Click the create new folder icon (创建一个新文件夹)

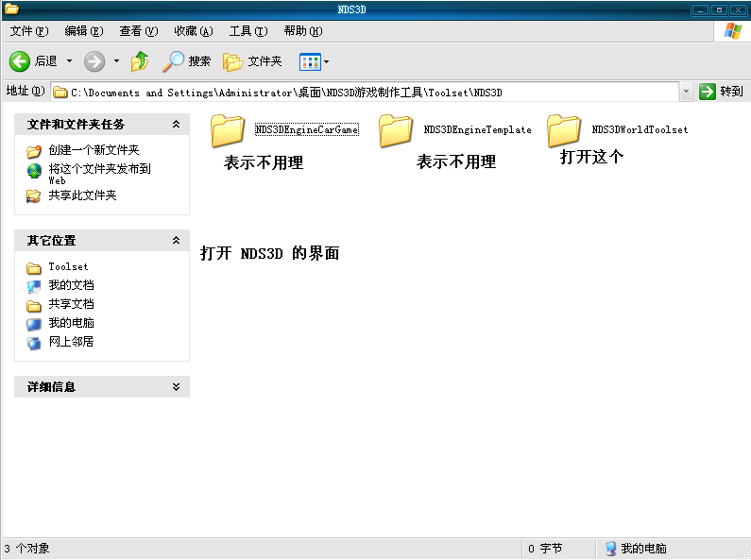coord(33,151)
